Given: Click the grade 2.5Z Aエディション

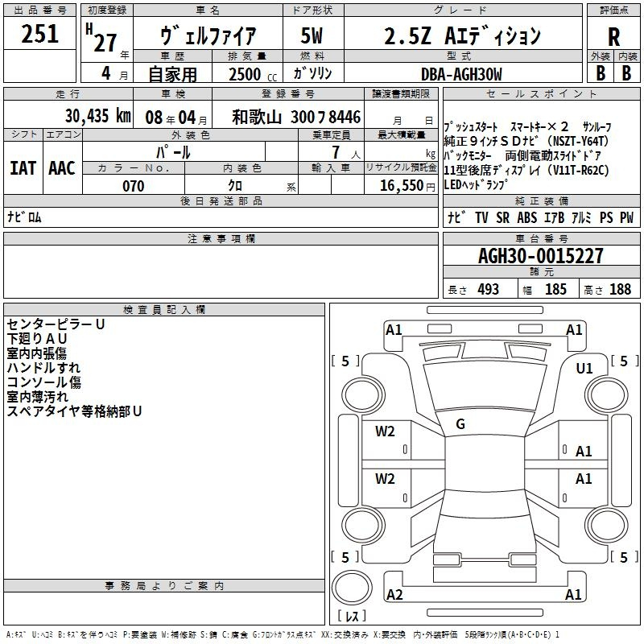Looking at the screenshot, I should [462, 35].
